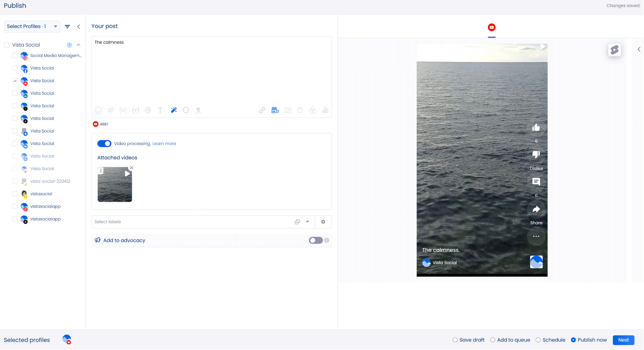Open the Select Profiles dropdown
The width and height of the screenshot is (644, 350).
(x=32, y=27)
